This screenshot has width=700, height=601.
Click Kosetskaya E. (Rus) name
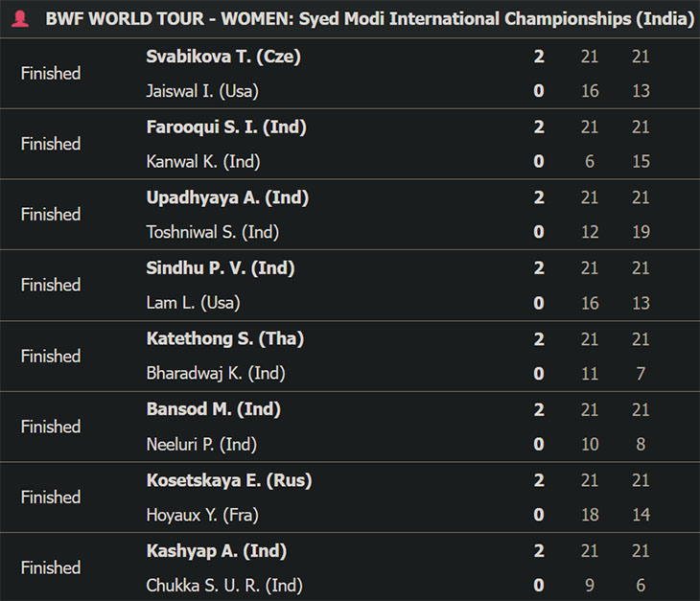coord(229,480)
